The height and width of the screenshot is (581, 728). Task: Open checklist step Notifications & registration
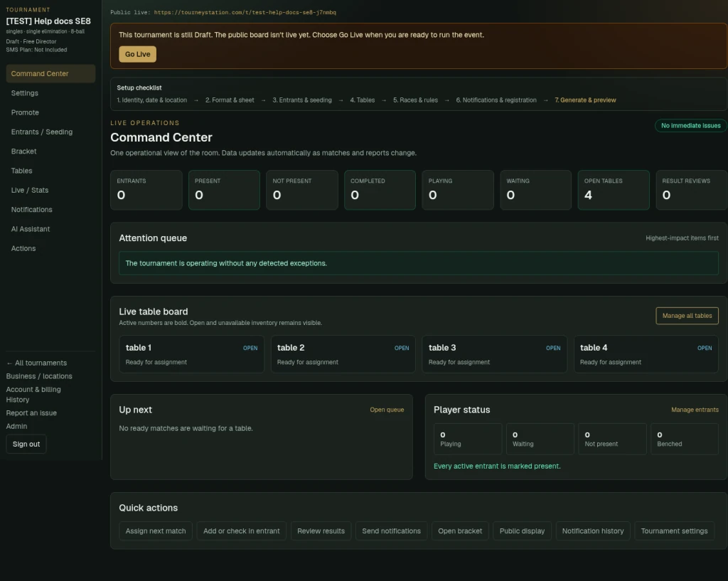tap(496, 100)
